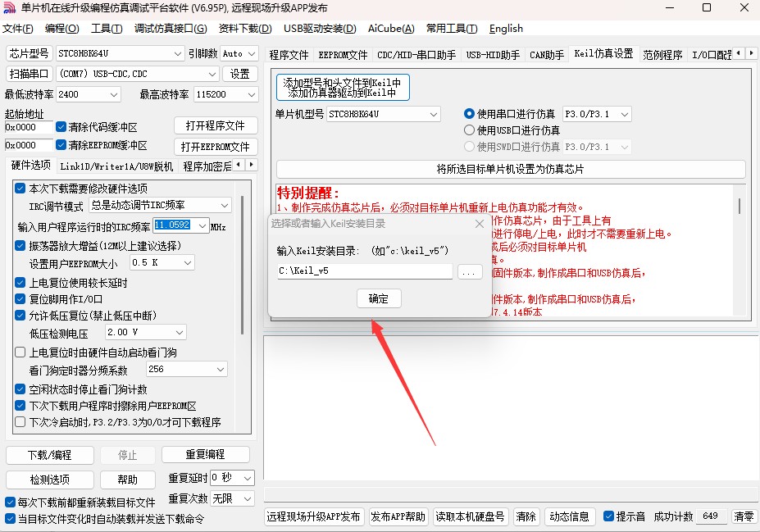Screen dimensions: 760x532
Task: Click the Keil install path input field
Action: (x=365, y=271)
